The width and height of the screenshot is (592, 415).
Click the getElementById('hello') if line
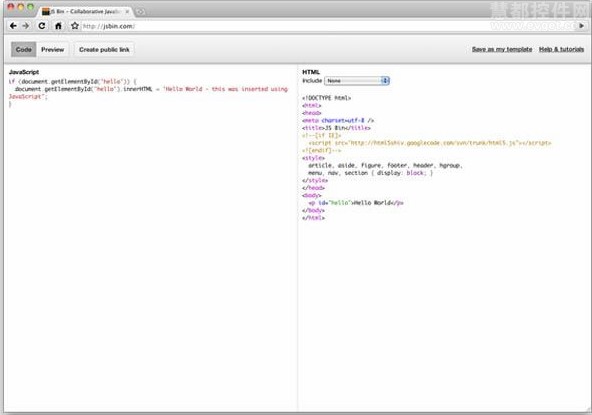pos(72,82)
